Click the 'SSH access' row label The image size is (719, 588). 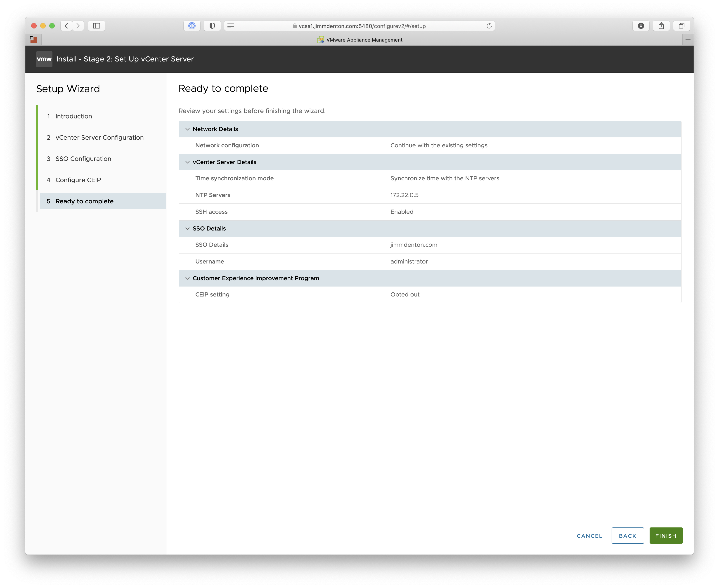tap(211, 212)
